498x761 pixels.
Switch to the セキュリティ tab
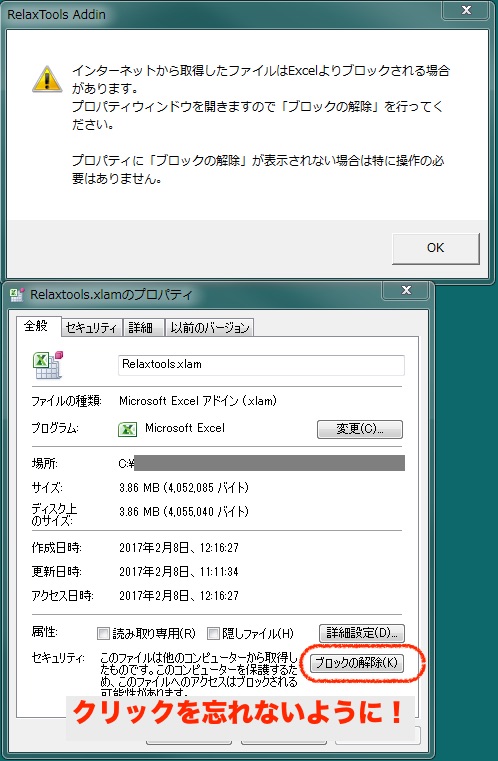(x=92, y=328)
